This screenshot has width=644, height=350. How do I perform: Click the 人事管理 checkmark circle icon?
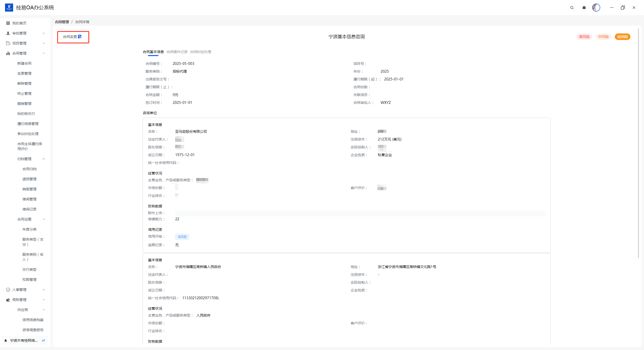[8, 290]
